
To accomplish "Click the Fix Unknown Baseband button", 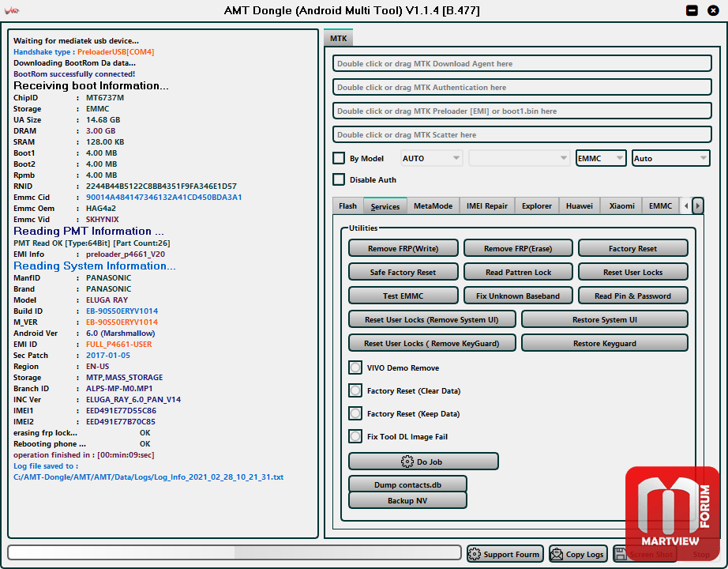I will coord(517,296).
